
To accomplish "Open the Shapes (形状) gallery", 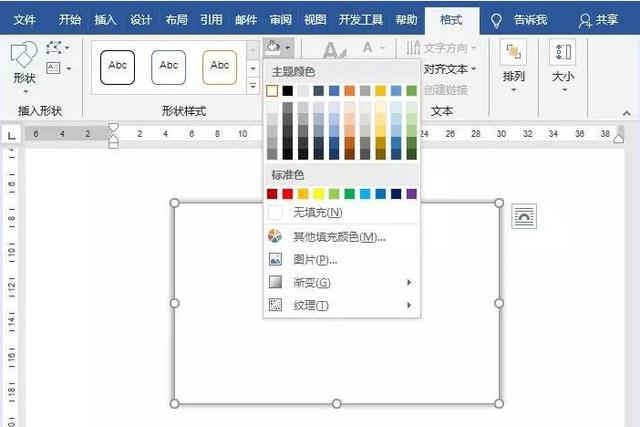I will [x=24, y=61].
